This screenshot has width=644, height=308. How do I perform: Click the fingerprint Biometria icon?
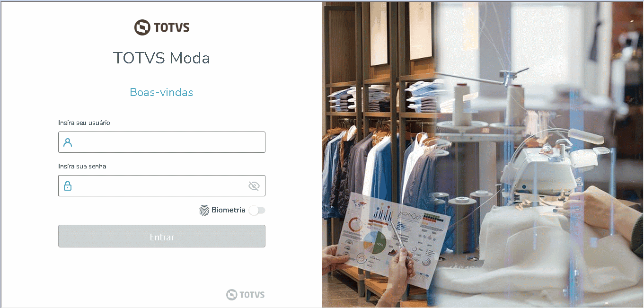(204, 211)
